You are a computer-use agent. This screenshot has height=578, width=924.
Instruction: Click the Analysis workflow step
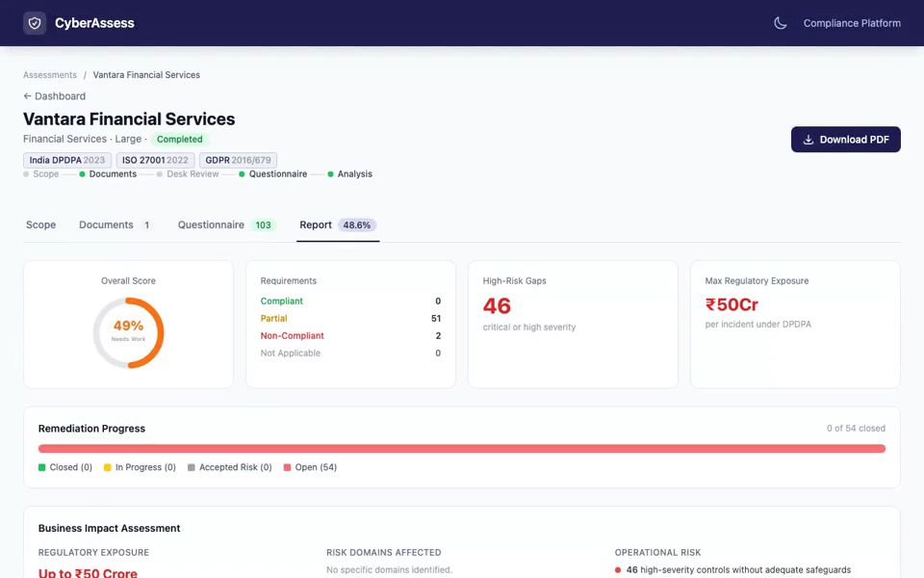click(x=350, y=174)
